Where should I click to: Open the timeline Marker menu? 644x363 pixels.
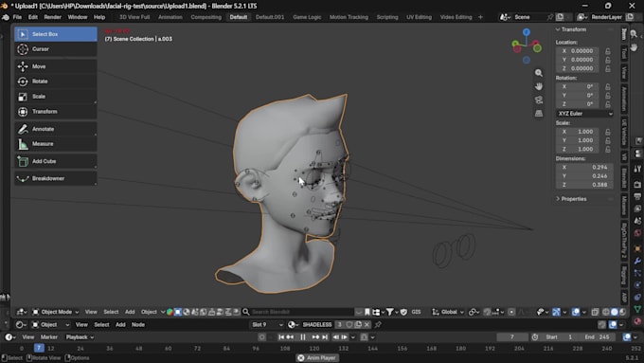click(x=49, y=337)
